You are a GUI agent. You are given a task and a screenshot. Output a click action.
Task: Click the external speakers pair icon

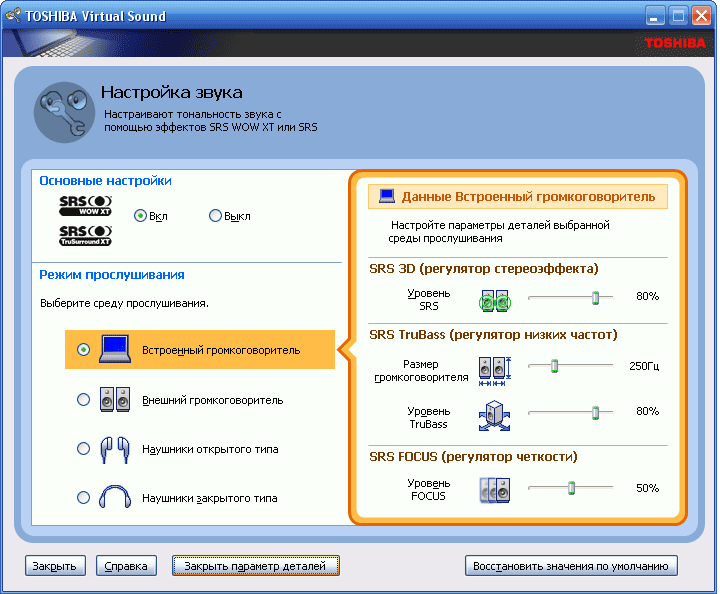(115, 399)
